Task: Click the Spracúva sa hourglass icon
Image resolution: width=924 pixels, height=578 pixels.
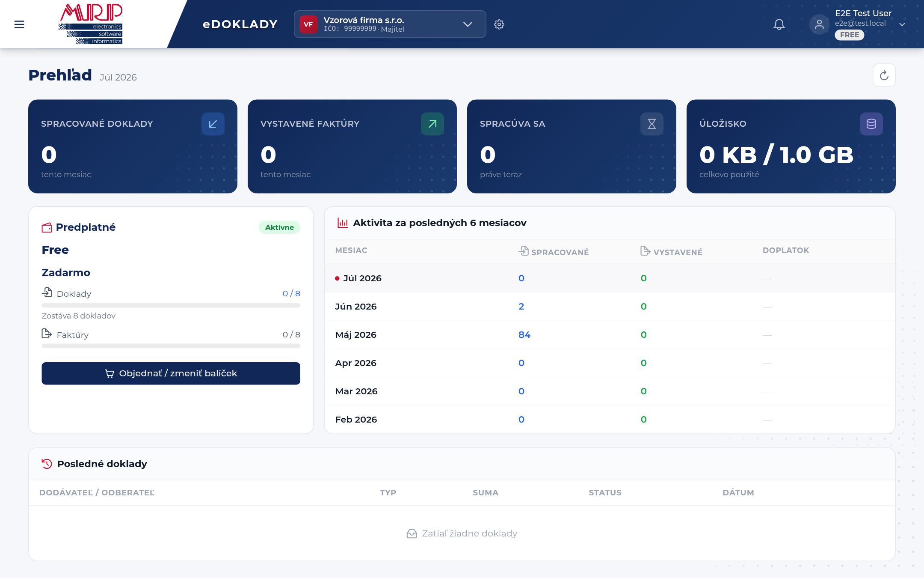Action: pos(652,124)
